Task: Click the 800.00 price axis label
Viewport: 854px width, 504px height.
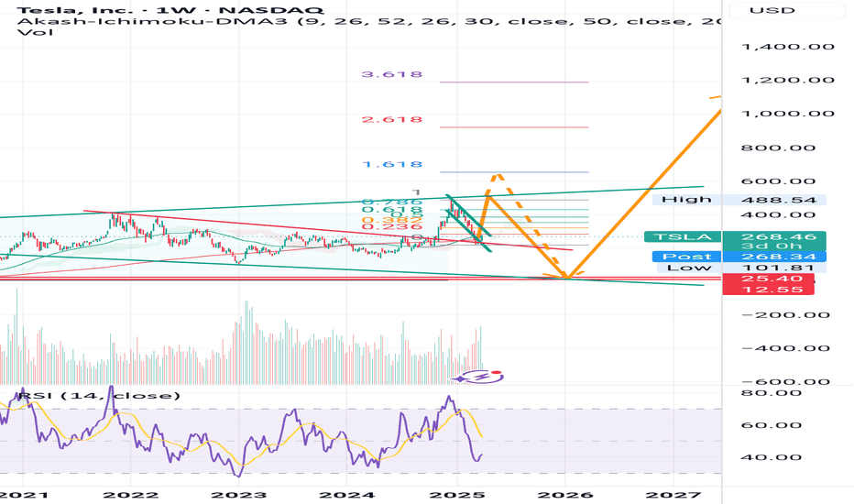Action: click(778, 148)
